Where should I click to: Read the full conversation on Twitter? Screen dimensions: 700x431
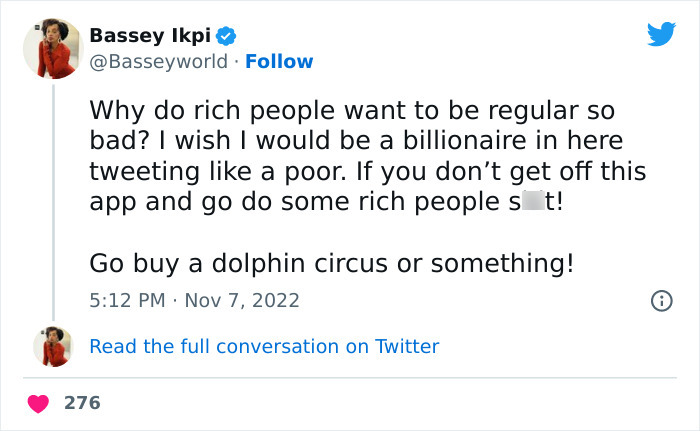tap(264, 346)
